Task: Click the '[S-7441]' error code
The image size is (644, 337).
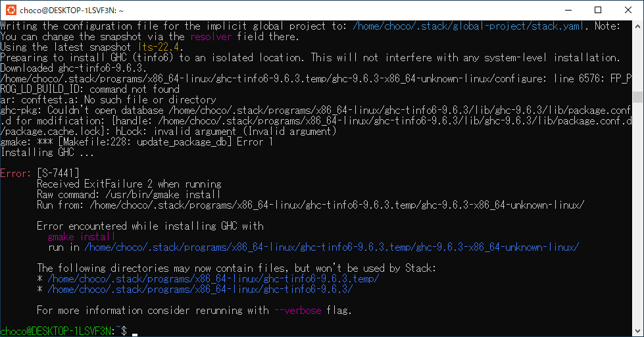Action: pos(58,173)
